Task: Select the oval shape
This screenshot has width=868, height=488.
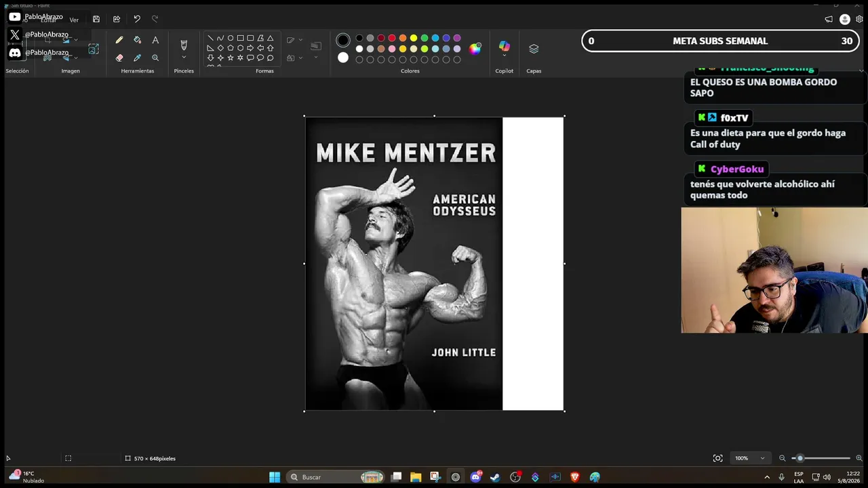Action: pyautogui.click(x=231, y=38)
